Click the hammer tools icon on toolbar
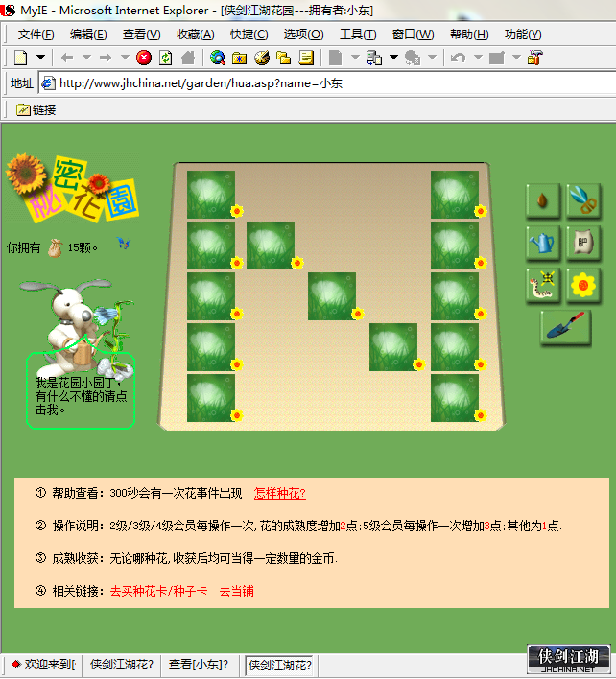The height and width of the screenshot is (679, 616). (x=535, y=58)
